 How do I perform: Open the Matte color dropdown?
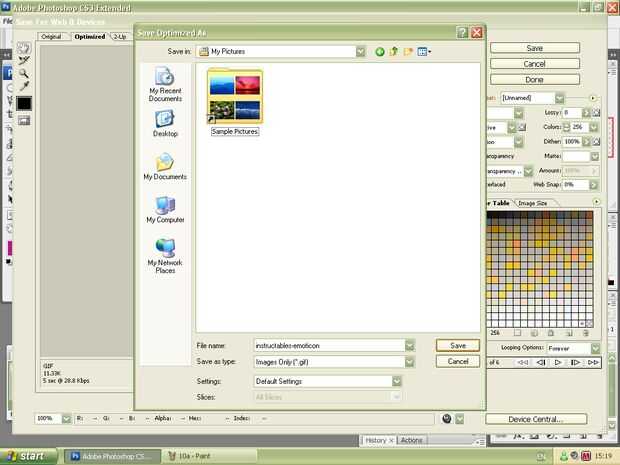594,157
